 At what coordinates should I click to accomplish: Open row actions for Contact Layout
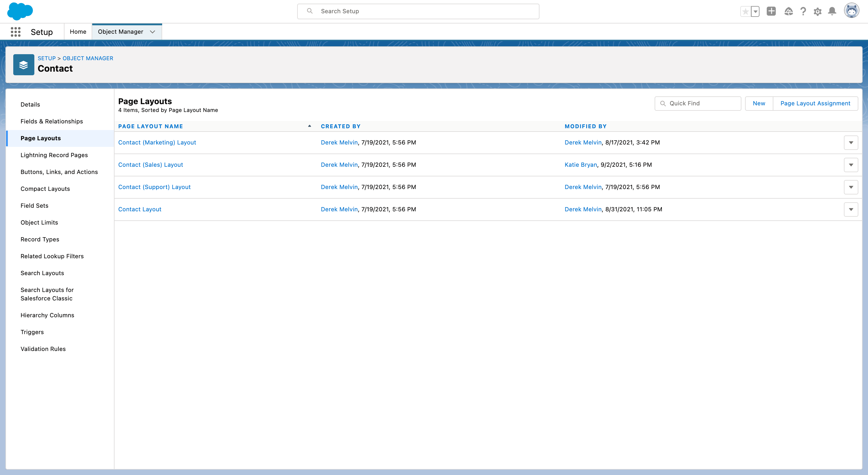(851, 209)
